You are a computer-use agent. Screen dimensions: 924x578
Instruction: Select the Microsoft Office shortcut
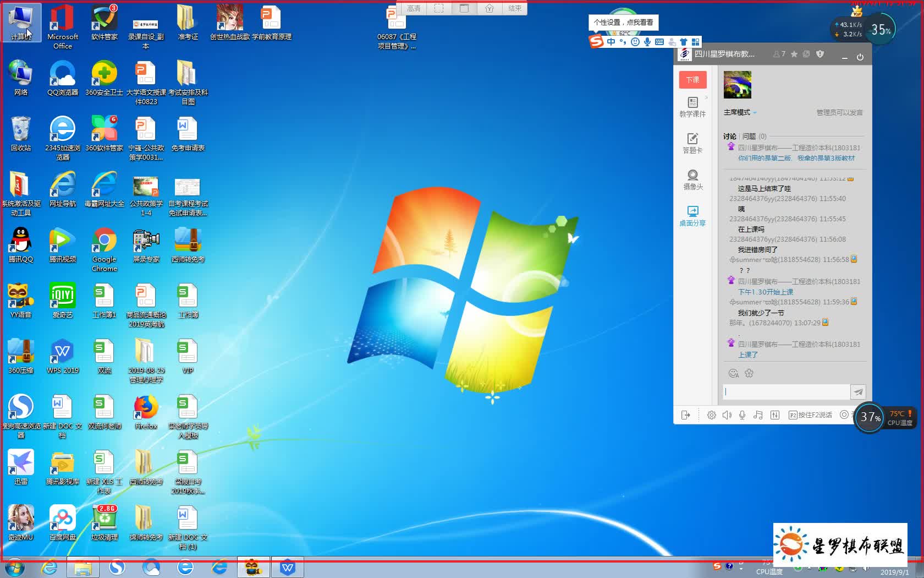pyautogui.click(x=63, y=27)
